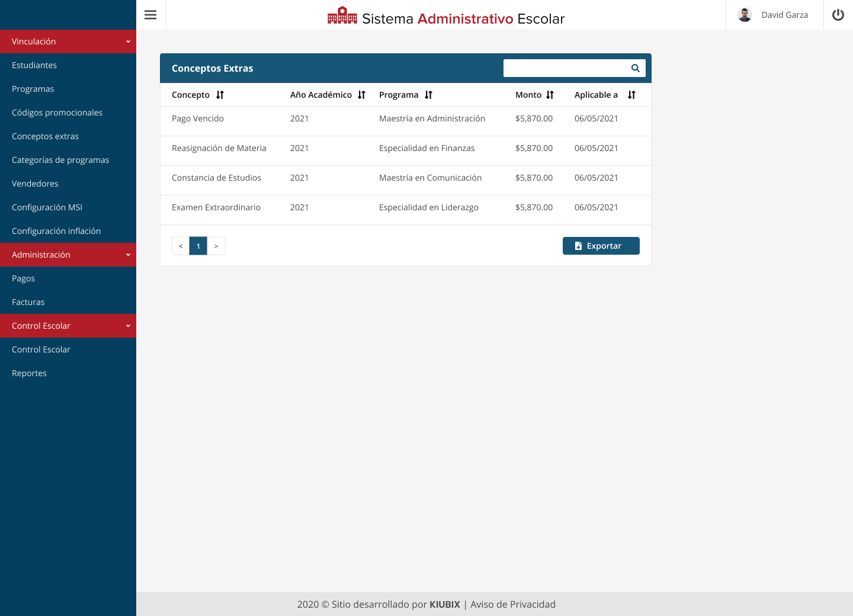Go to next page in pagination

point(216,246)
